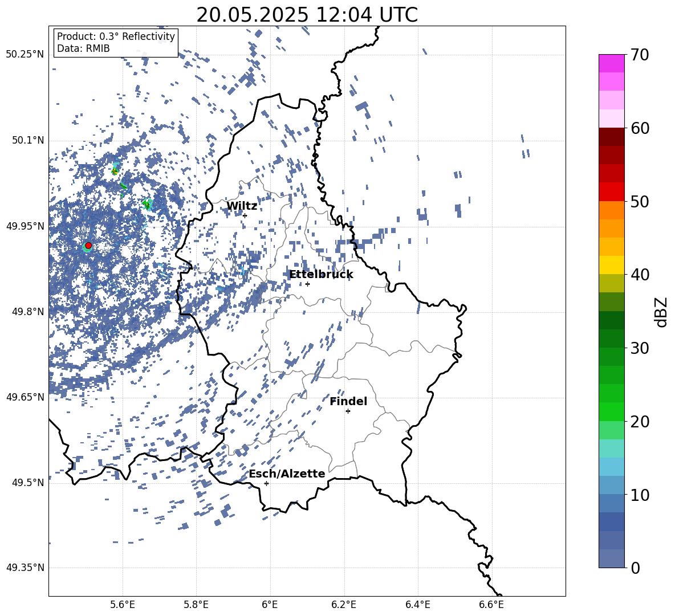Click the 50.25°N latitude tick label
This screenshot has width=675, height=616.
pyautogui.click(x=25, y=55)
